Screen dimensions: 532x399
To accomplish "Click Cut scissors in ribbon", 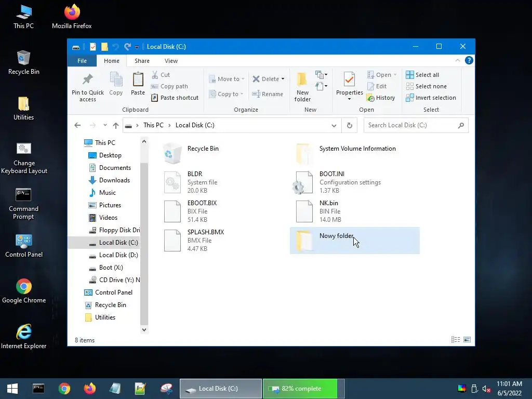I will [x=161, y=75].
